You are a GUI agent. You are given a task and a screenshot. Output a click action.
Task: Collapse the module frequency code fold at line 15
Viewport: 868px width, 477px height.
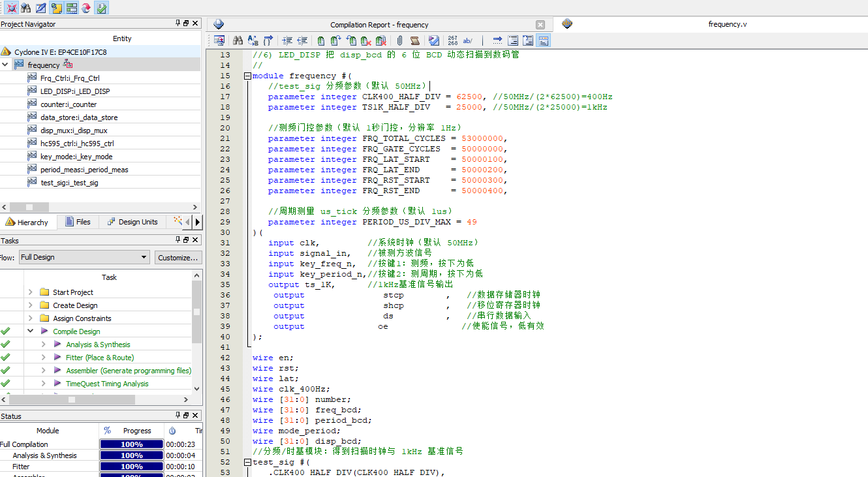[x=247, y=76]
